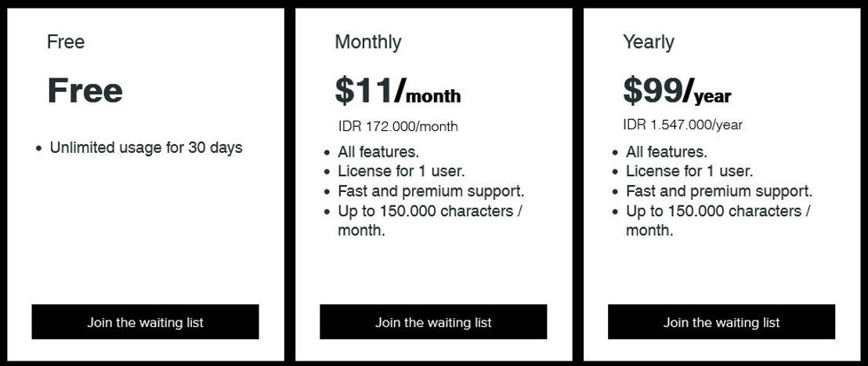Click Fast and premium support in Yearly card

tap(720, 191)
